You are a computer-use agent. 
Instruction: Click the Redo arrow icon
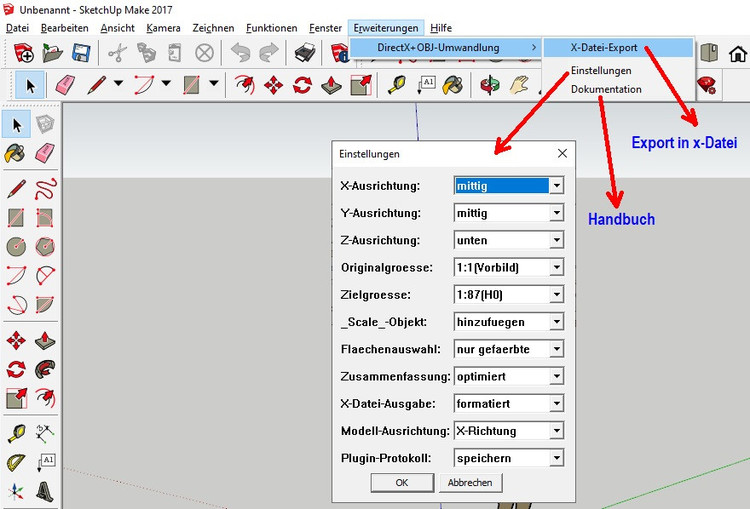pos(269,52)
